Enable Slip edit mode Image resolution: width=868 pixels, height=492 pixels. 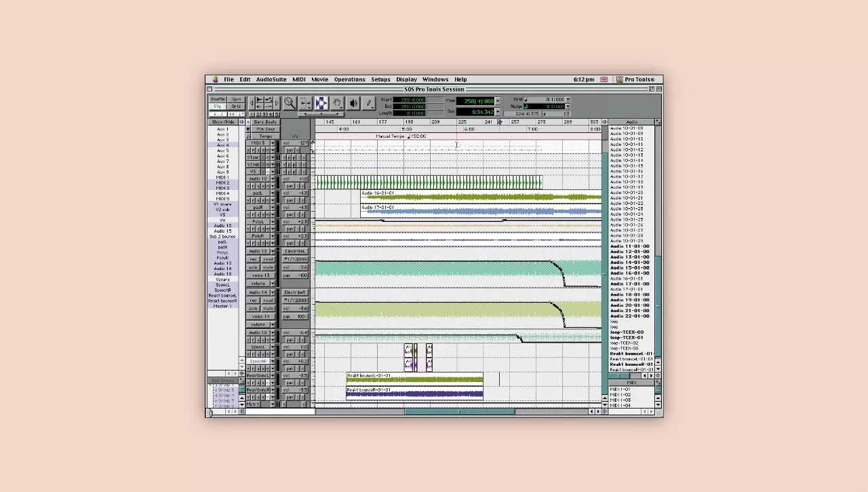click(x=217, y=107)
